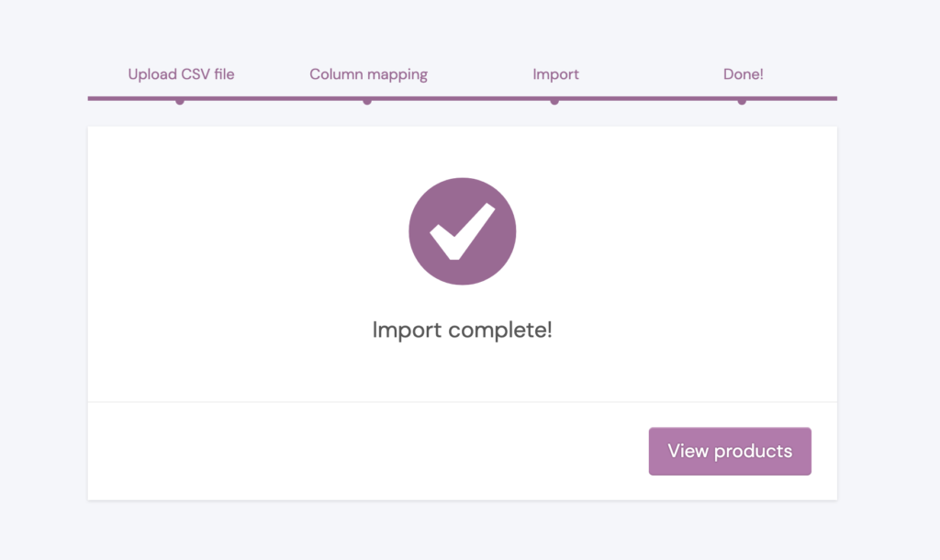
Task: Click progress bar between Import and Done!
Action: [x=648, y=98]
